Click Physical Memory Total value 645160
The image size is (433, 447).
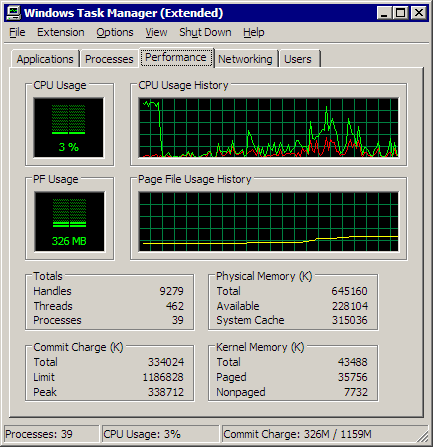pos(349,291)
